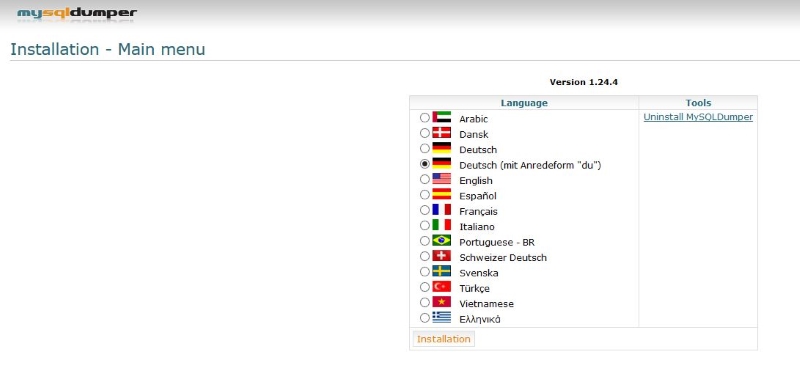
Task: Choose the Vietnamese radio button
Action: (424, 302)
